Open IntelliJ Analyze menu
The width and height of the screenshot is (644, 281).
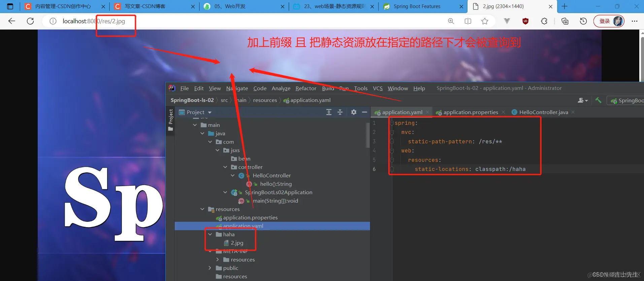(281, 88)
